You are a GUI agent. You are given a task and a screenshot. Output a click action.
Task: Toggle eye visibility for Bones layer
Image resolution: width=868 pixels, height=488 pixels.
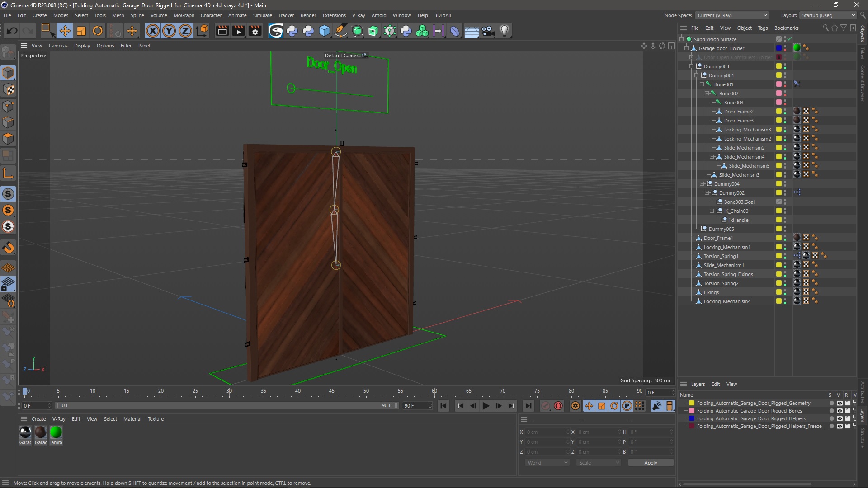coord(840,411)
